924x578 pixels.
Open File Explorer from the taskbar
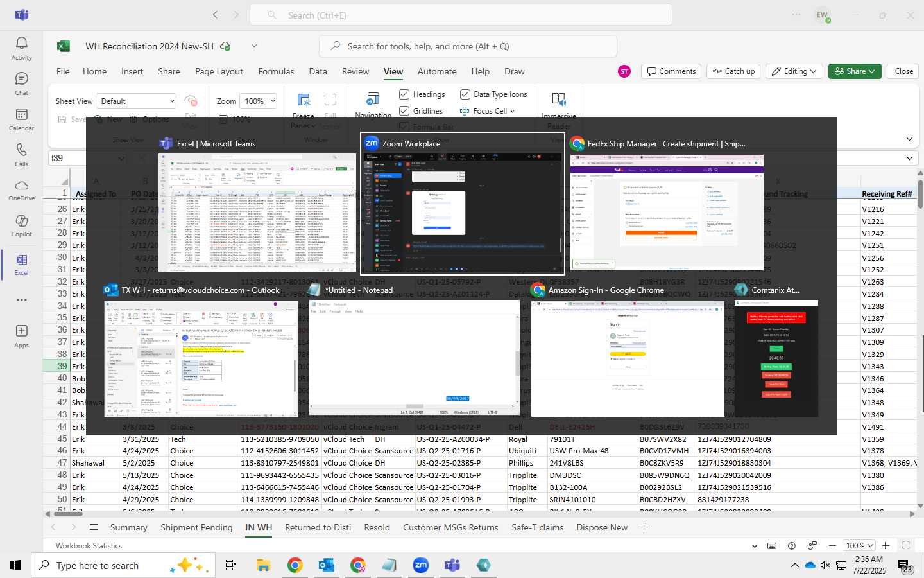(263, 565)
